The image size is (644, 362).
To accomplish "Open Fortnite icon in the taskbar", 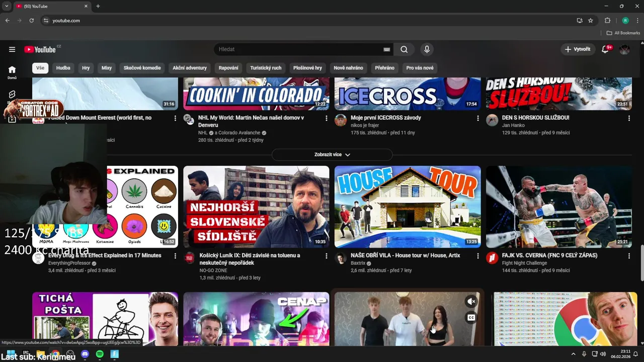I will (x=115, y=354).
